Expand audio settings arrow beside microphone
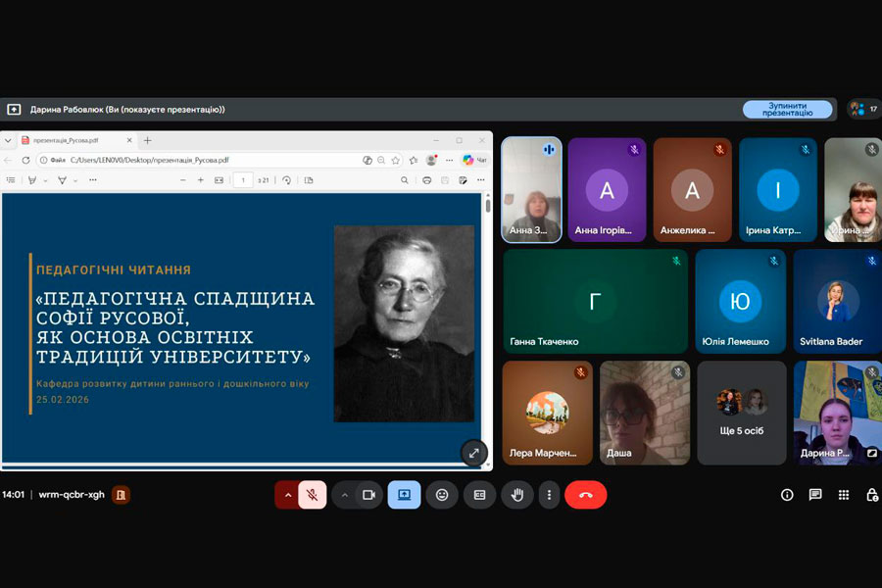This screenshot has width=882, height=588. coord(287,495)
